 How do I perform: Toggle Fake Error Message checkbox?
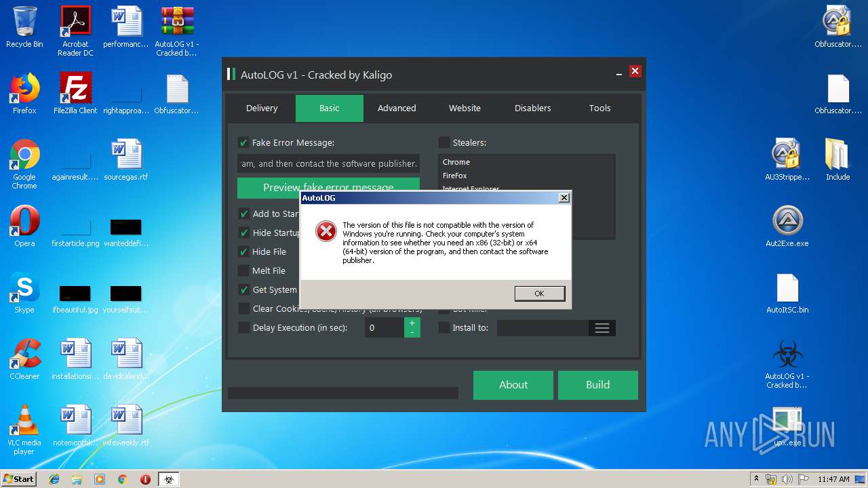point(243,142)
